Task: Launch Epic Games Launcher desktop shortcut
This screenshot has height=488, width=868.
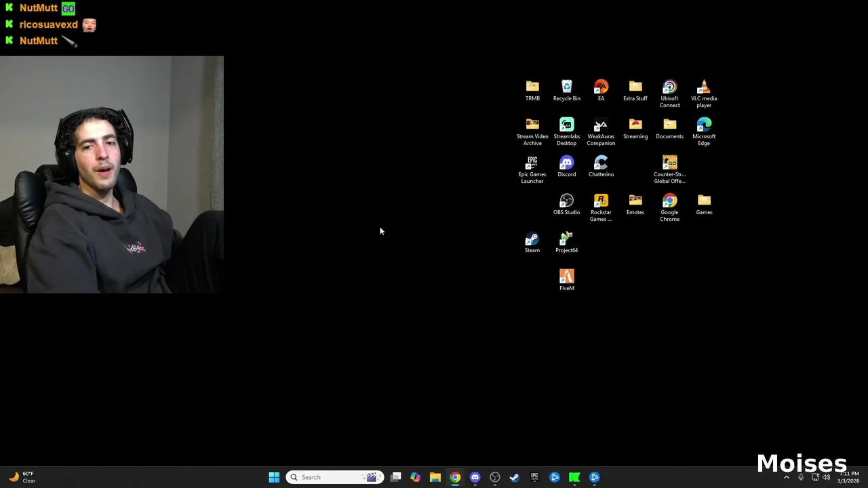Action: [532, 169]
